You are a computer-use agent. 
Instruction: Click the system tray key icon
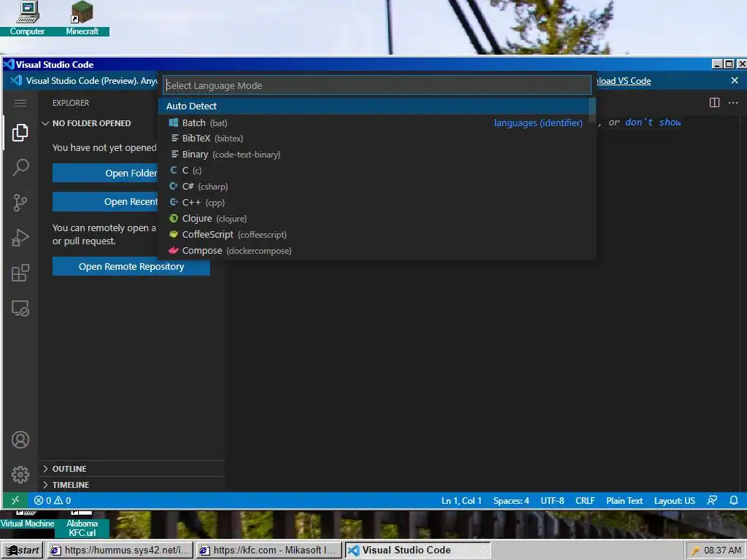pos(695,551)
